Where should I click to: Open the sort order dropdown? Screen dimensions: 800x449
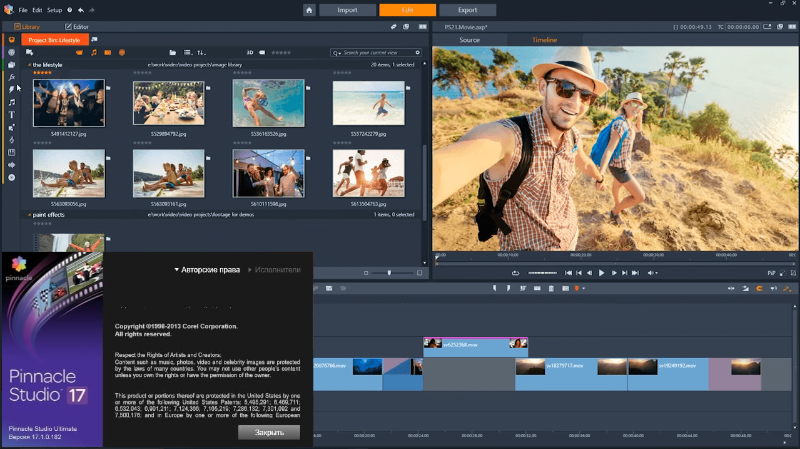tap(201, 53)
